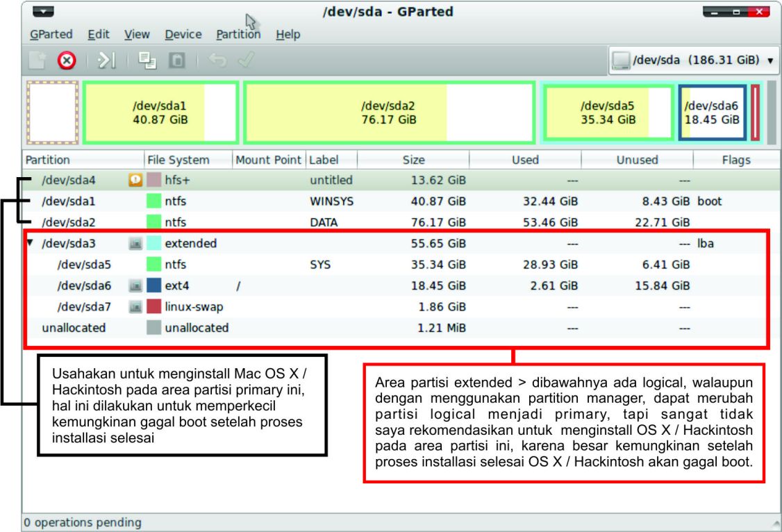The width and height of the screenshot is (782, 532).
Task: Click the lock icon on /dev/sda7 row
Action: (x=135, y=307)
